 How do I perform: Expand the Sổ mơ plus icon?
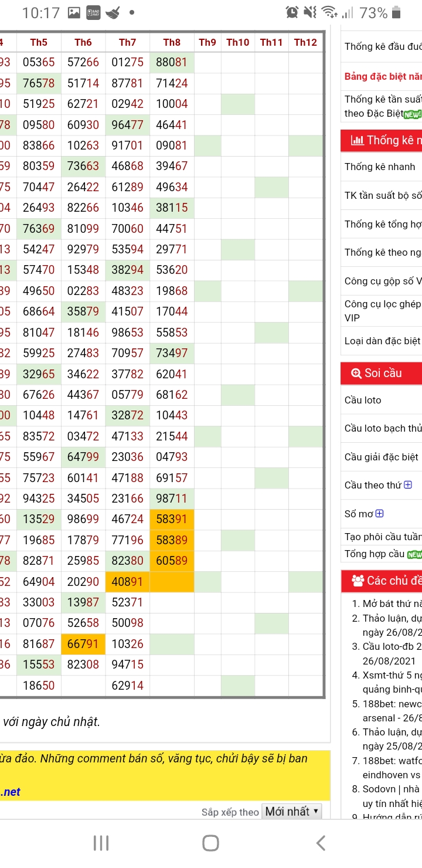[x=380, y=513]
